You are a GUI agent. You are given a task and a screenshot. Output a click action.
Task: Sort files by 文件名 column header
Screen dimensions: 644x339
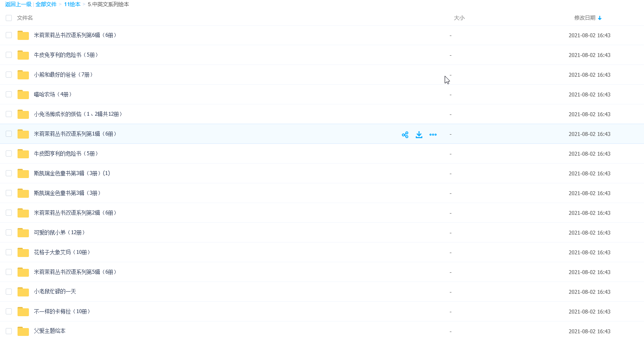[25, 18]
